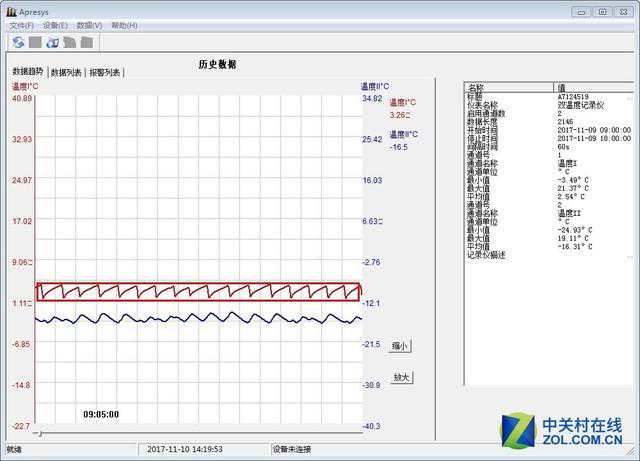The image size is (640, 461).
Task: Open the 帮助(H) menu
Action: [x=124, y=25]
